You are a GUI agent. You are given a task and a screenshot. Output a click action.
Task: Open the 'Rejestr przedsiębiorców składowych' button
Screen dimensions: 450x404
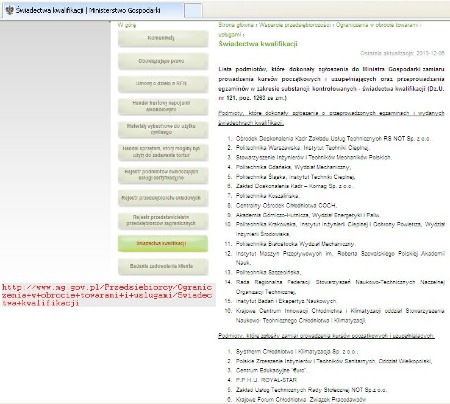coord(163,198)
